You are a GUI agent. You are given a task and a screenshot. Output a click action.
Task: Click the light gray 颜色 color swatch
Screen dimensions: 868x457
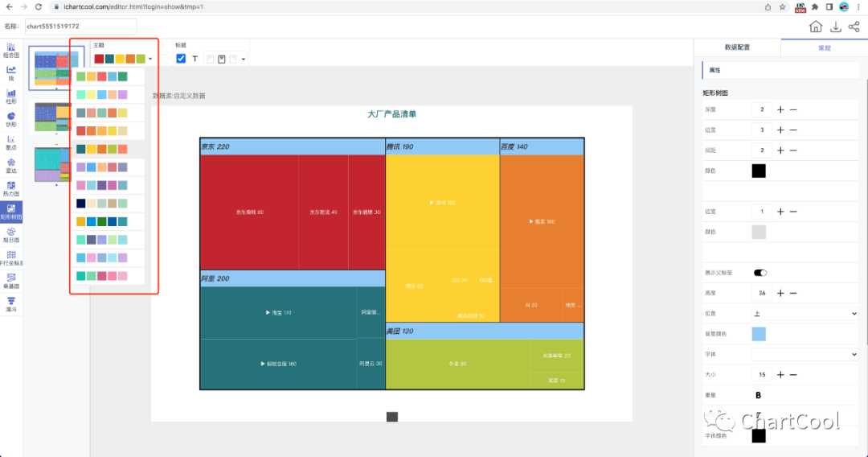pyautogui.click(x=759, y=232)
